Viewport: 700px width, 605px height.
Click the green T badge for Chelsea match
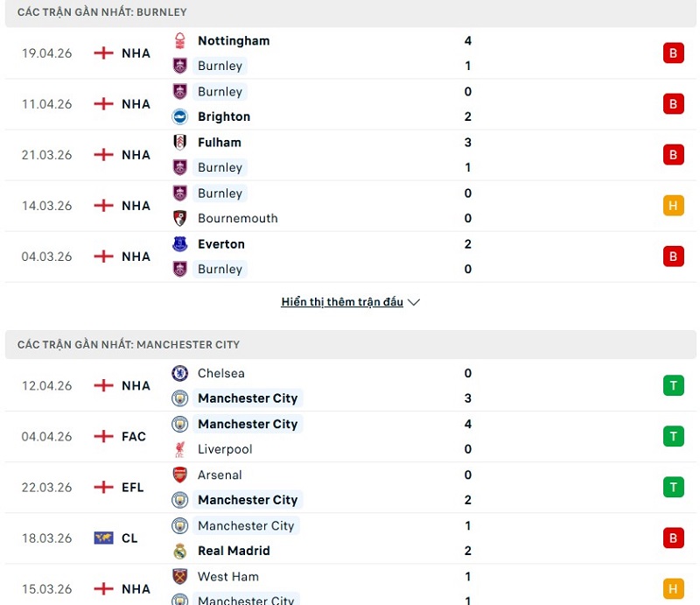pos(673,385)
